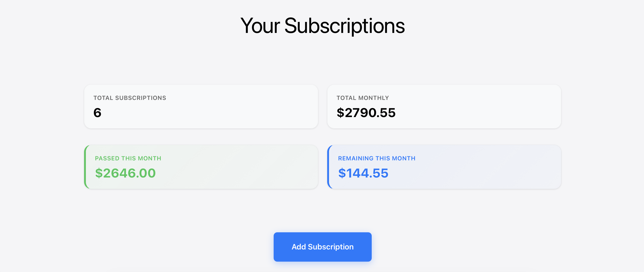The image size is (644, 272).
Task: Click the PASSED THIS MONTH label
Action: [128, 158]
